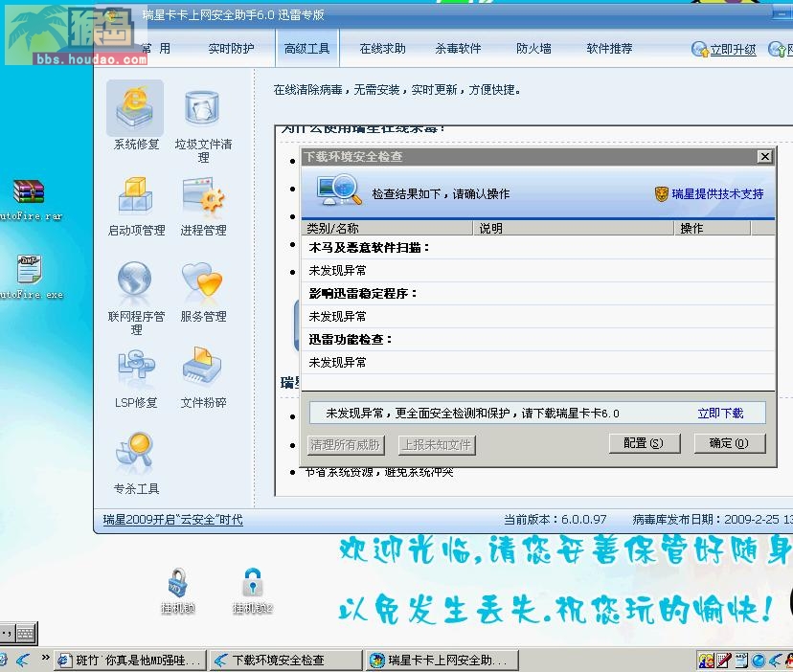Switch to the 软件推荐 tab
The image size is (793, 672).
609,49
